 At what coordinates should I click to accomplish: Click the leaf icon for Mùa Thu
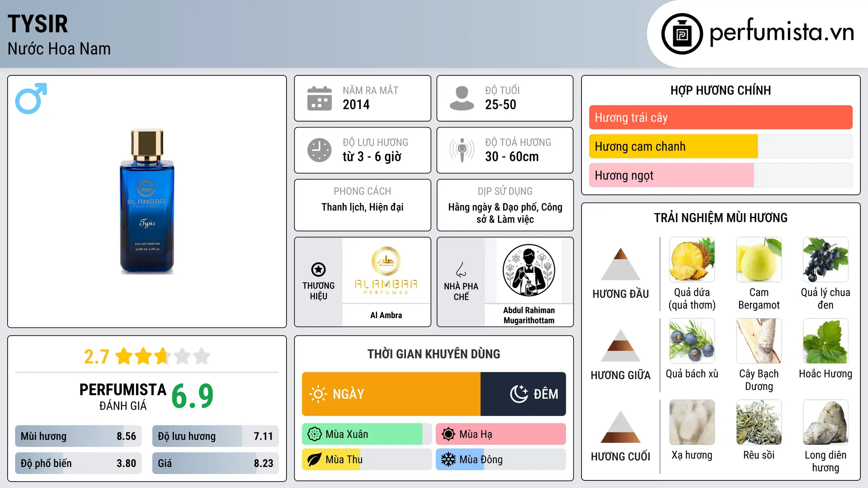coord(314,460)
